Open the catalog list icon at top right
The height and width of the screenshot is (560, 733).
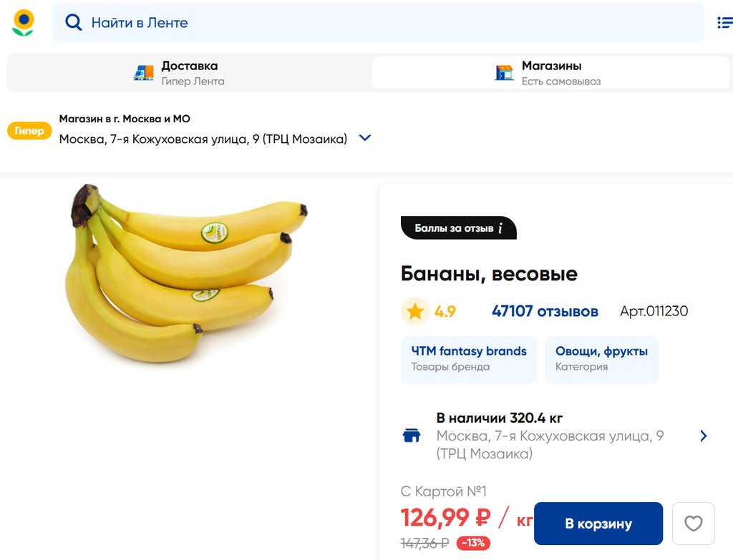(724, 23)
